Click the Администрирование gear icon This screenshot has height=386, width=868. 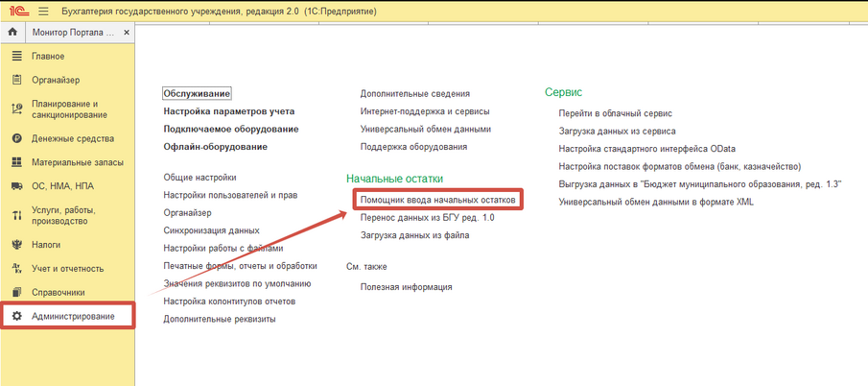[15, 316]
